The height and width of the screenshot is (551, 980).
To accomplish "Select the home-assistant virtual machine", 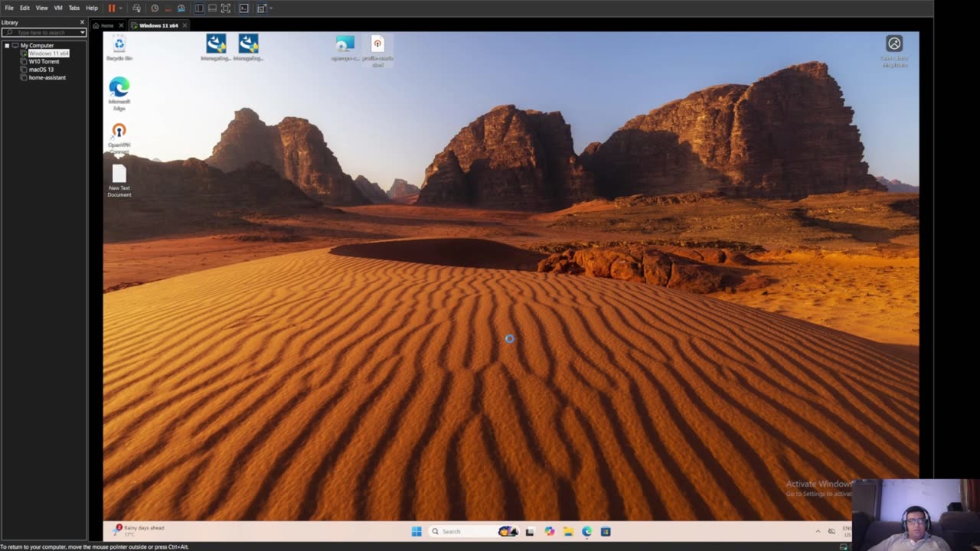I will pyautogui.click(x=47, y=77).
